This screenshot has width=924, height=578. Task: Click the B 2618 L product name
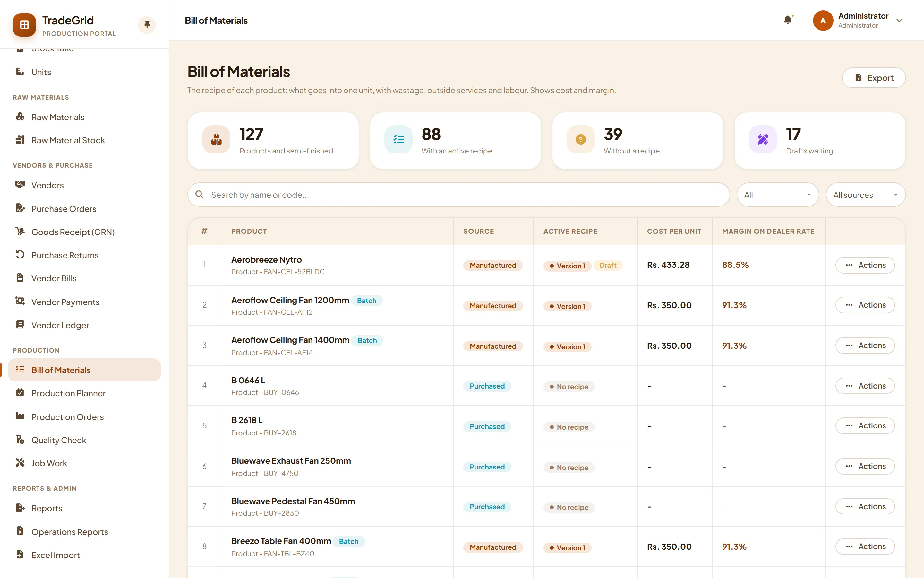247,420
